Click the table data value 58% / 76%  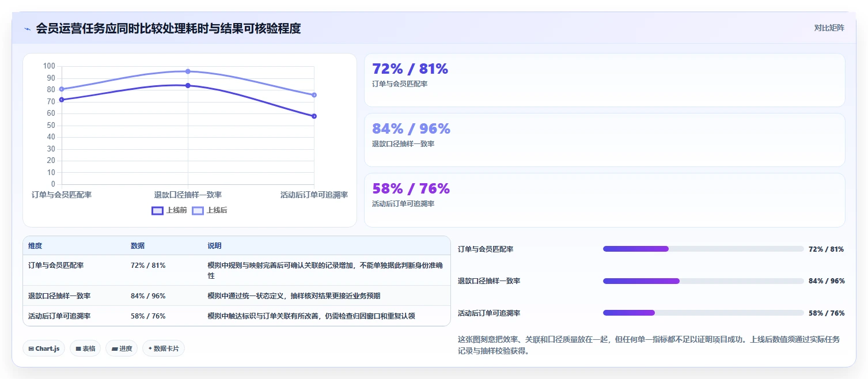(x=148, y=316)
